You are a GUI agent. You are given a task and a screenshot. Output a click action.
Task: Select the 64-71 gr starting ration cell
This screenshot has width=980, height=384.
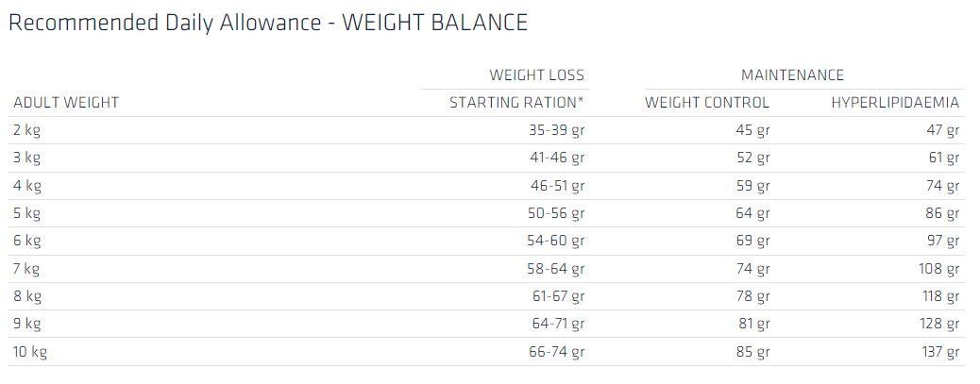556,325
